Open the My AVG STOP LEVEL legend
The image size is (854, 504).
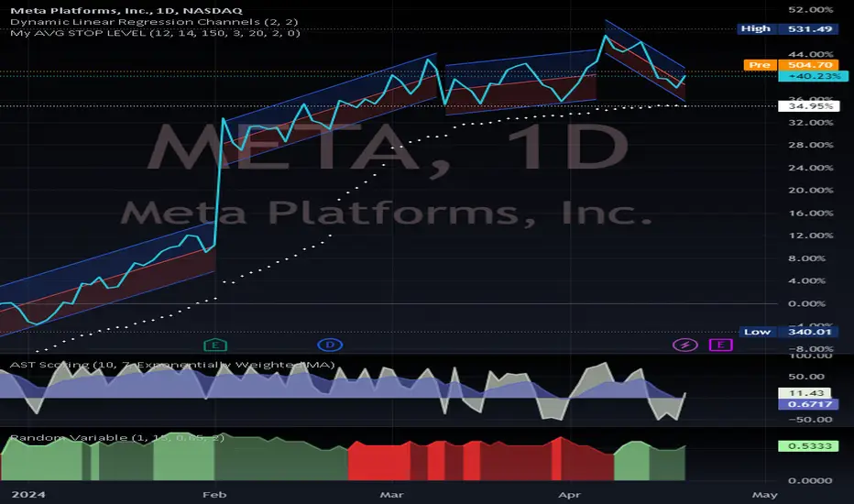pyautogui.click(x=155, y=33)
